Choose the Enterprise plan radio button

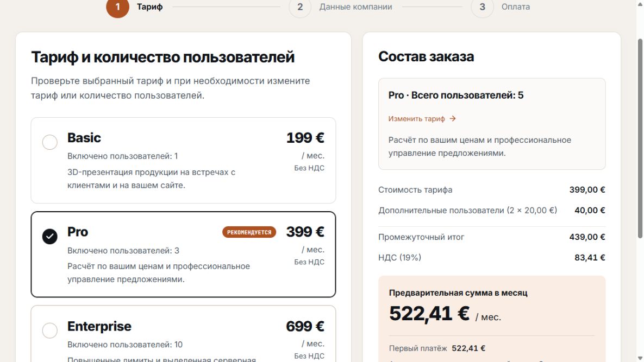tap(49, 331)
